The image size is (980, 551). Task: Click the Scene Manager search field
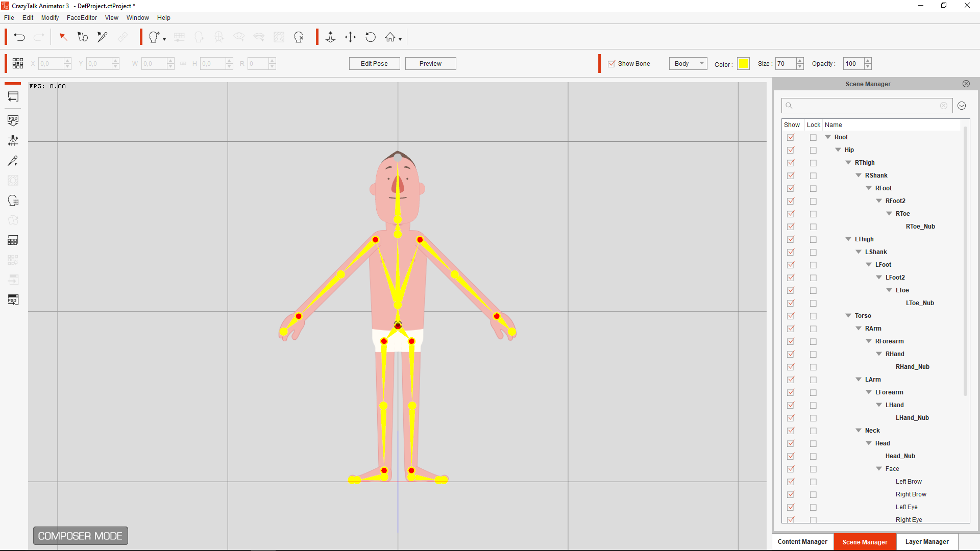pyautogui.click(x=866, y=106)
